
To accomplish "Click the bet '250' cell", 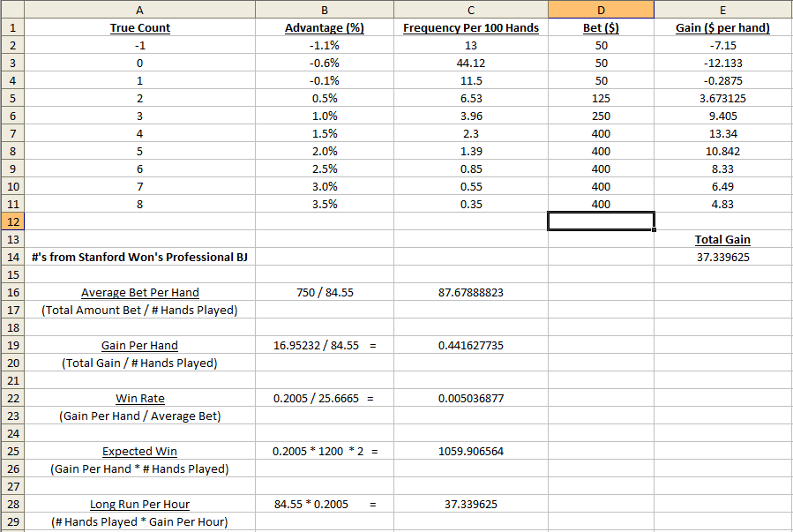I will click(601, 116).
